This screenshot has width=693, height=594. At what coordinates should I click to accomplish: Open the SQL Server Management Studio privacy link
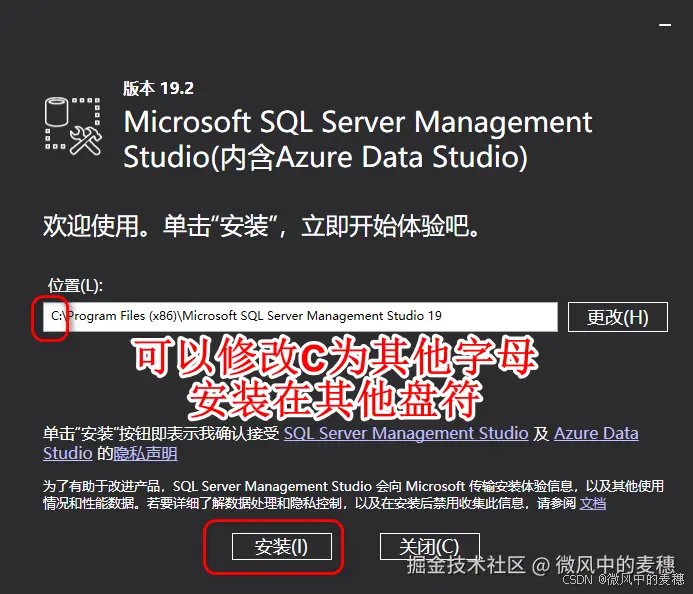click(406, 433)
